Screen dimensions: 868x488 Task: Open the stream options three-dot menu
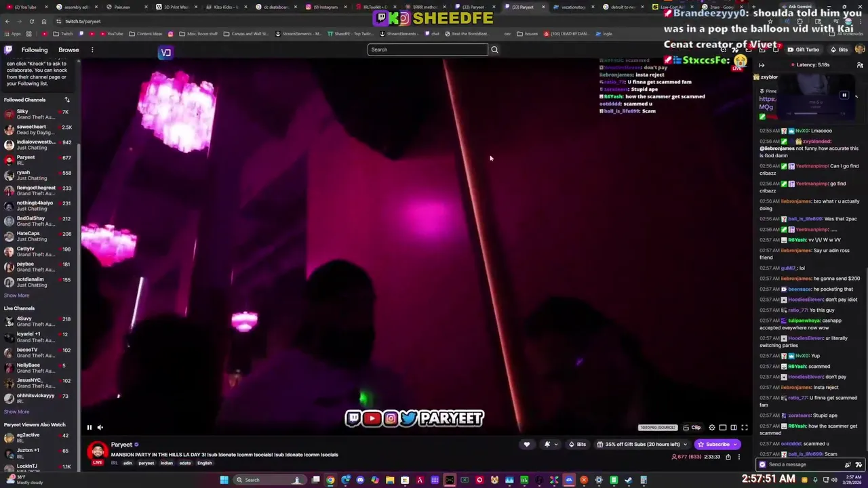739,457
